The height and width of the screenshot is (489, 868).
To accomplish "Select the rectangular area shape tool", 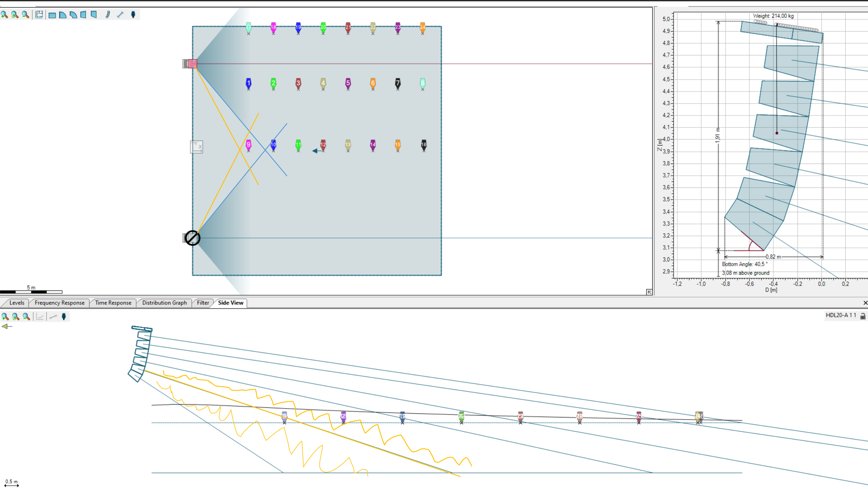I will pyautogui.click(x=52, y=15).
